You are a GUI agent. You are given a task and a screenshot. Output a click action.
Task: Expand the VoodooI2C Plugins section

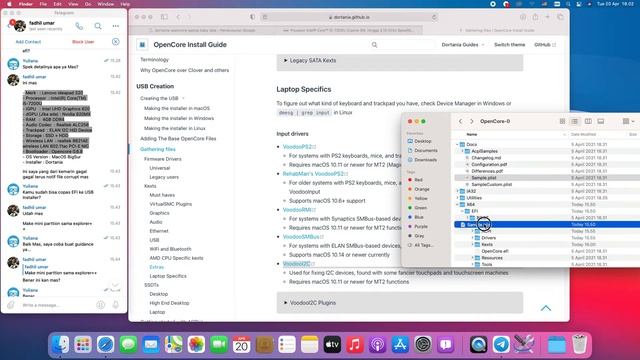(400, 303)
